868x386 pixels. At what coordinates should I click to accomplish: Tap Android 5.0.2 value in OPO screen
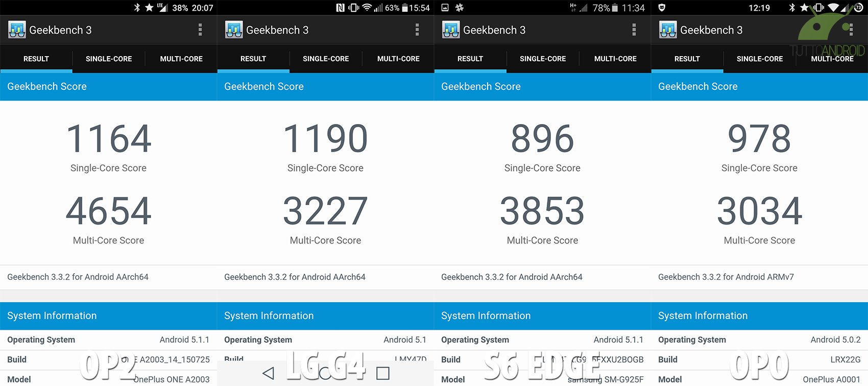tap(835, 340)
